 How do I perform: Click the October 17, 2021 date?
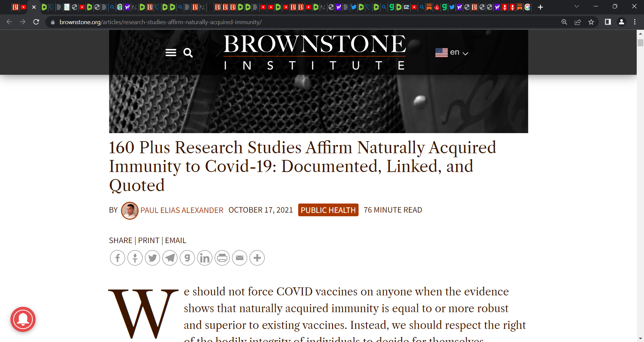click(x=261, y=210)
